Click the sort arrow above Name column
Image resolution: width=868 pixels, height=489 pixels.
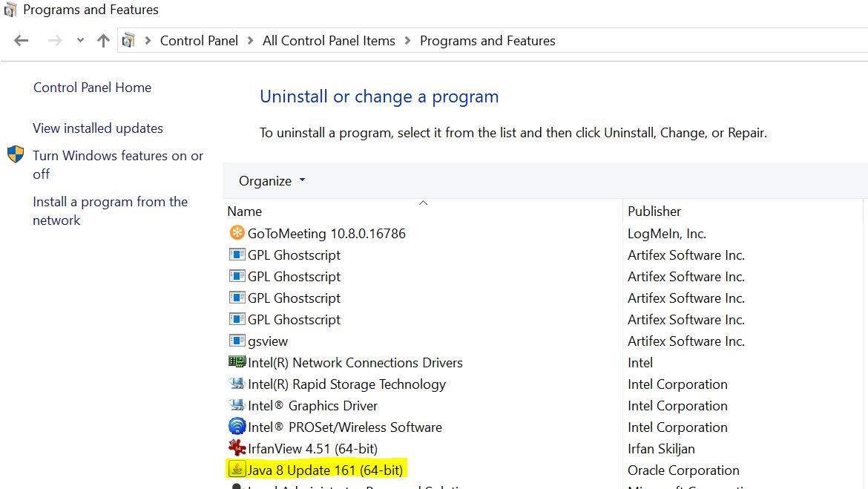click(x=423, y=203)
